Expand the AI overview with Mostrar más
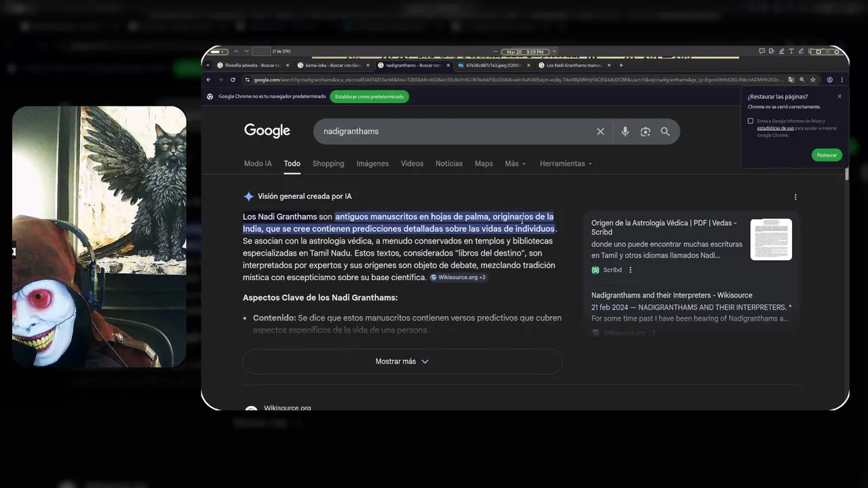The image size is (868, 488). tap(403, 361)
